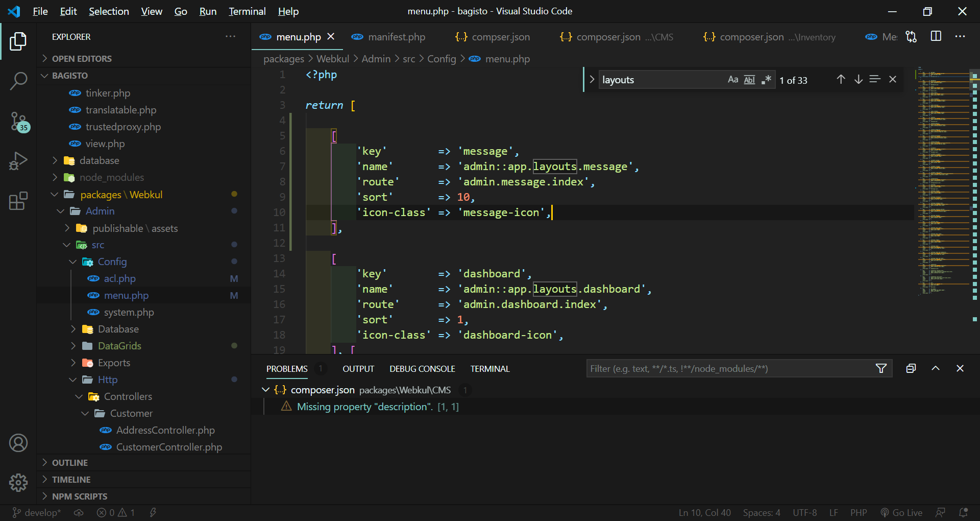
Task: Open editor more actions ellipsis
Action: pos(960,37)
